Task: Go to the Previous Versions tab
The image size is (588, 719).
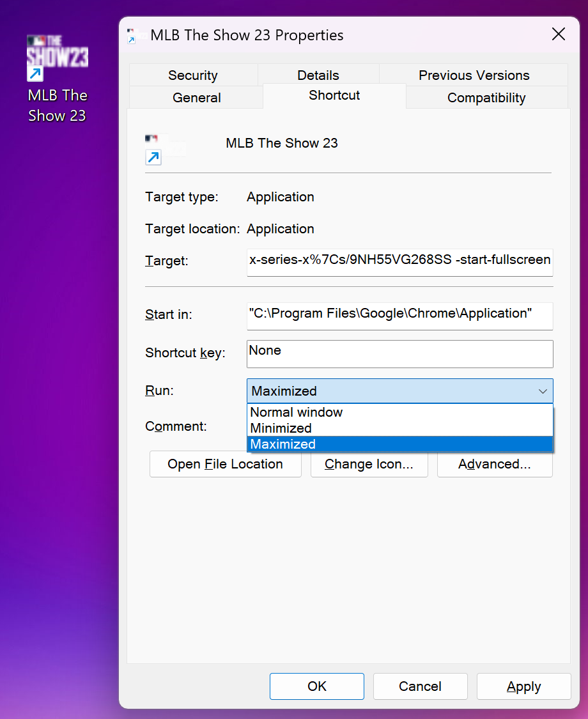Action: (474, 75)
